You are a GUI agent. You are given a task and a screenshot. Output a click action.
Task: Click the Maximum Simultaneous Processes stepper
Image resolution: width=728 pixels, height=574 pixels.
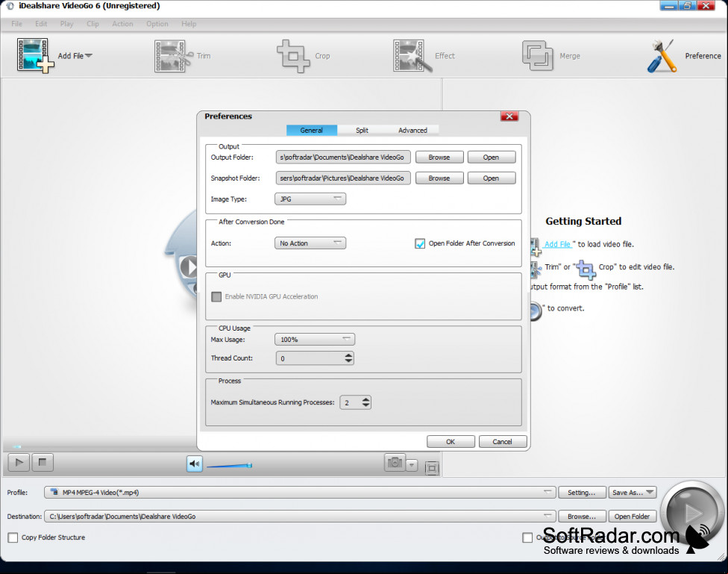[365, 402]
